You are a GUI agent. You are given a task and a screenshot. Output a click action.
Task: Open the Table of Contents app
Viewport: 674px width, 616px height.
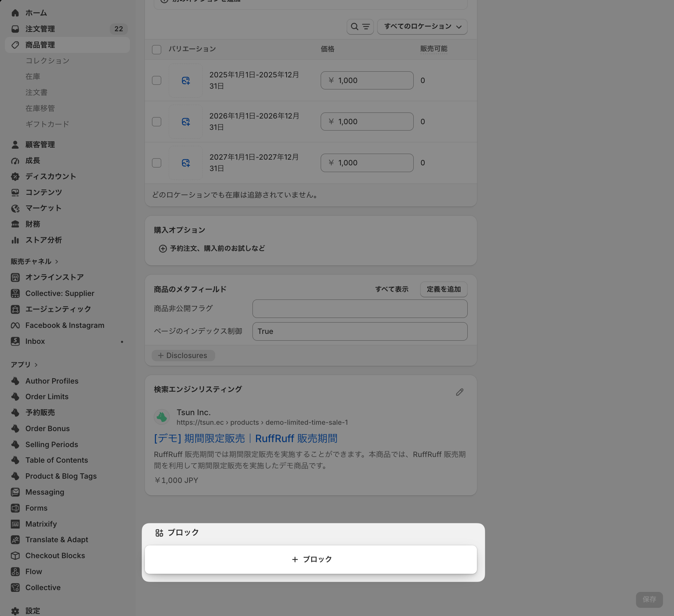[56, 460]
